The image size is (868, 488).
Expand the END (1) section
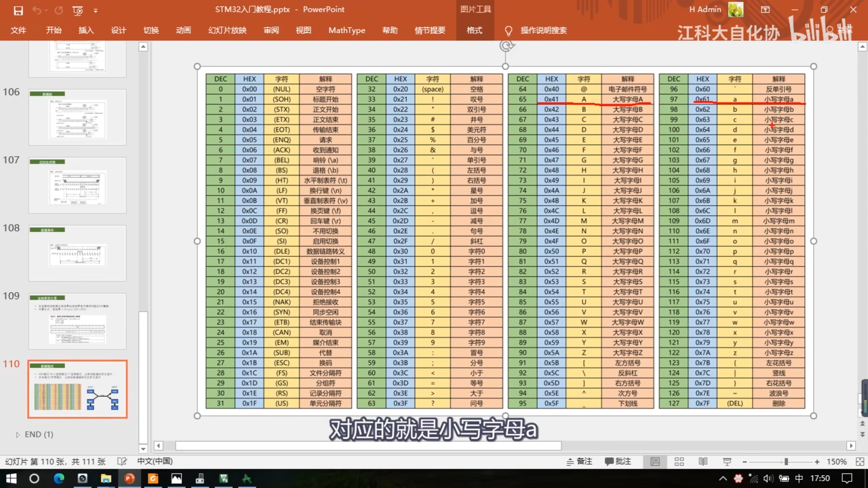pyautogui.click(x=18, y=435)
